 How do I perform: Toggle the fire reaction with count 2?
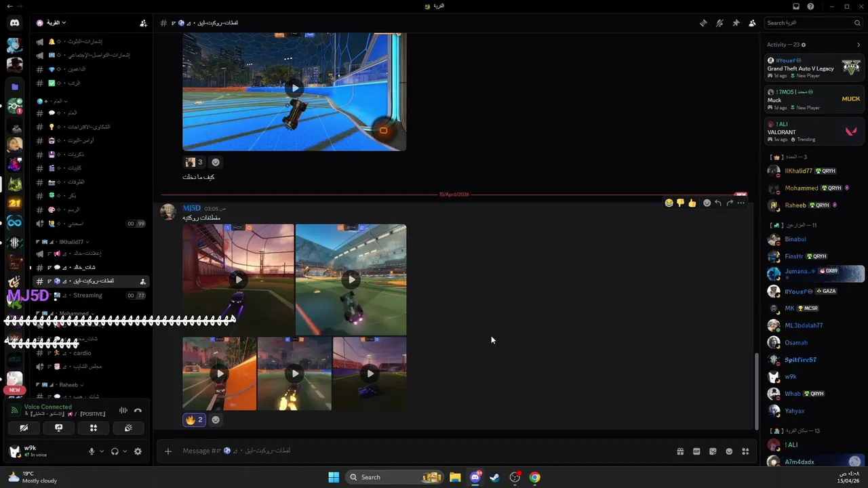[x=194, y=420]
